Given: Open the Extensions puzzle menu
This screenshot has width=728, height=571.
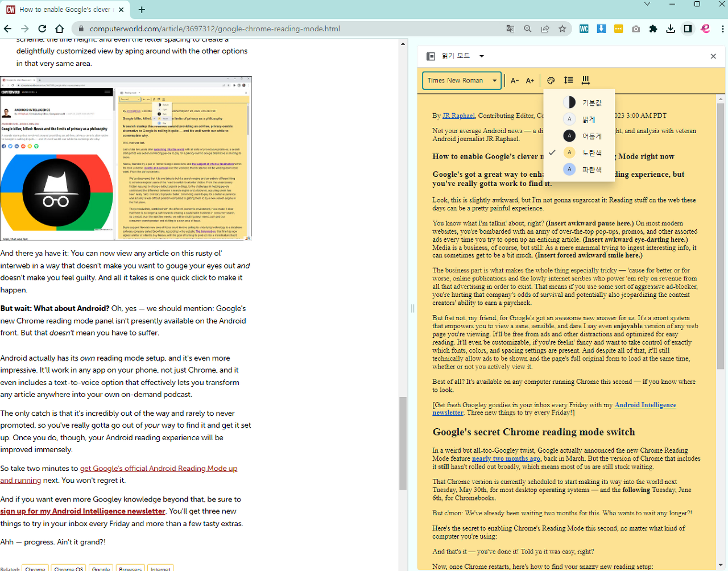Looking at the screenshot, I should [x=653, y=28].
